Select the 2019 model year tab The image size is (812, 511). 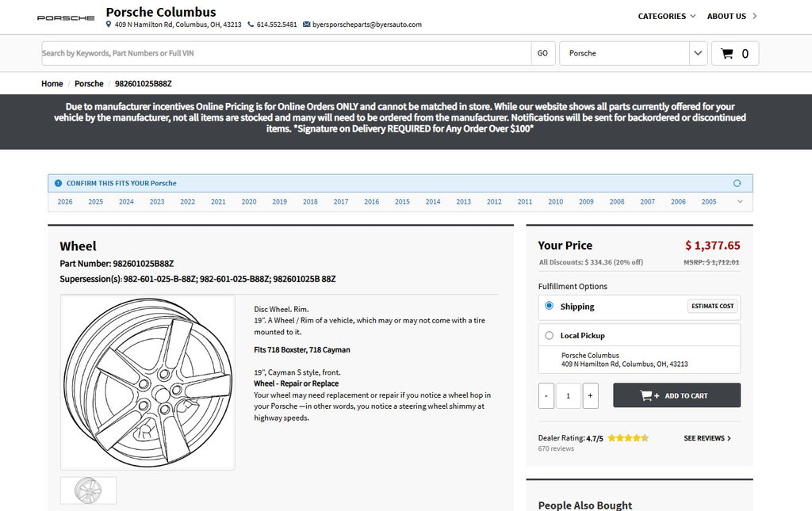click(x=279, y=202)
